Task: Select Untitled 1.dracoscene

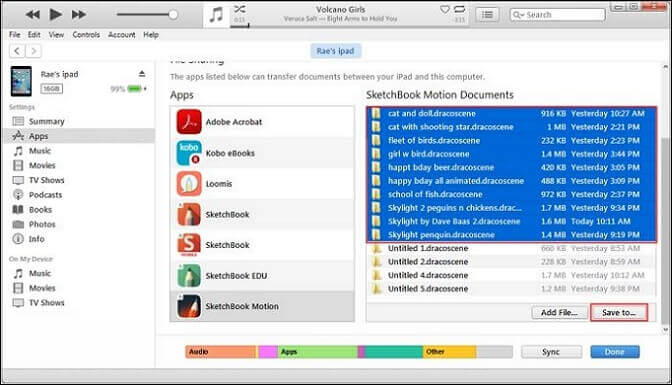Action: pyautogui.click(x=511, y=248)
